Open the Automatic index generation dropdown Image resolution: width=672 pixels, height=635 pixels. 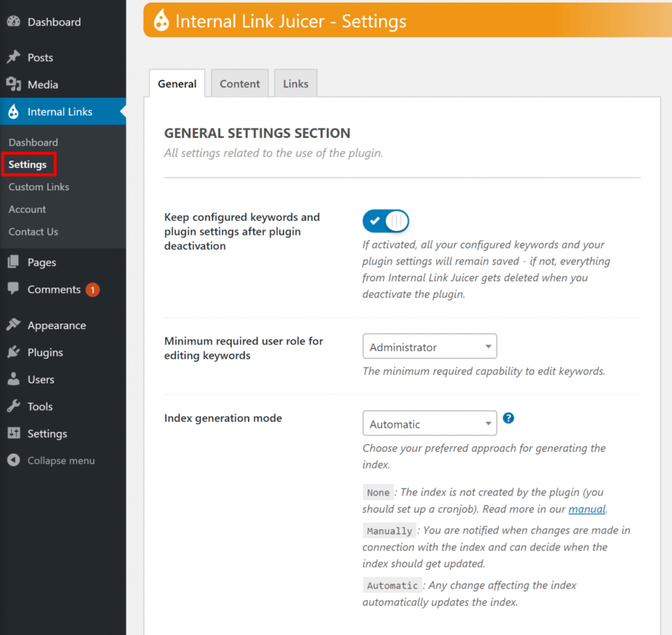click(430, 423)
